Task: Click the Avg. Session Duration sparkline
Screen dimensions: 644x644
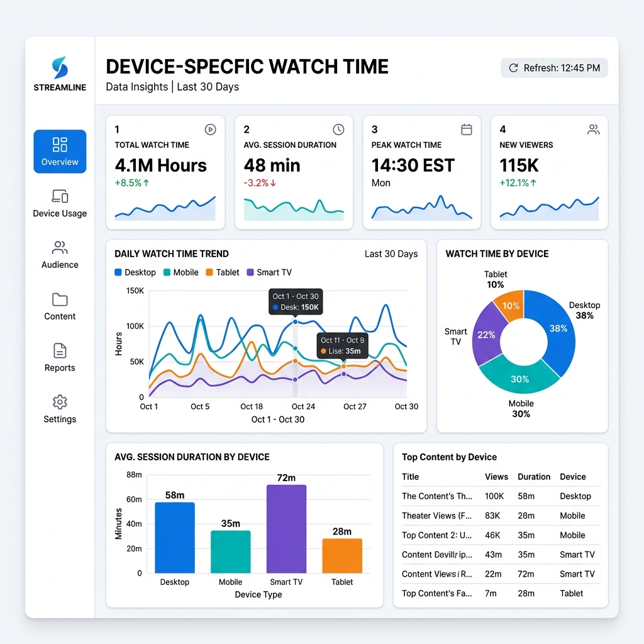Action: (294, 209)
